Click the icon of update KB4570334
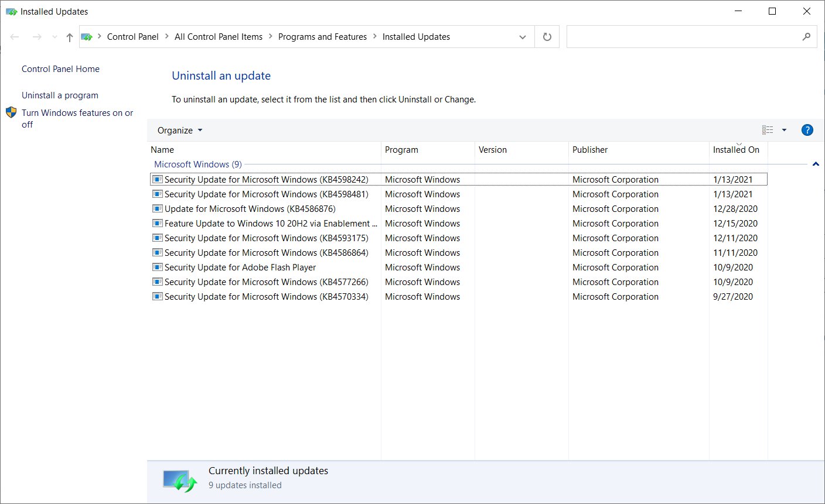Screen dimensions: 825x504 coord(157,296)
